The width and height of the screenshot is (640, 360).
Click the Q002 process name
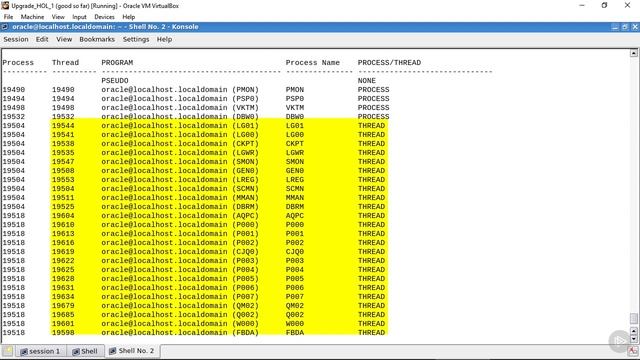pos(295,314)
